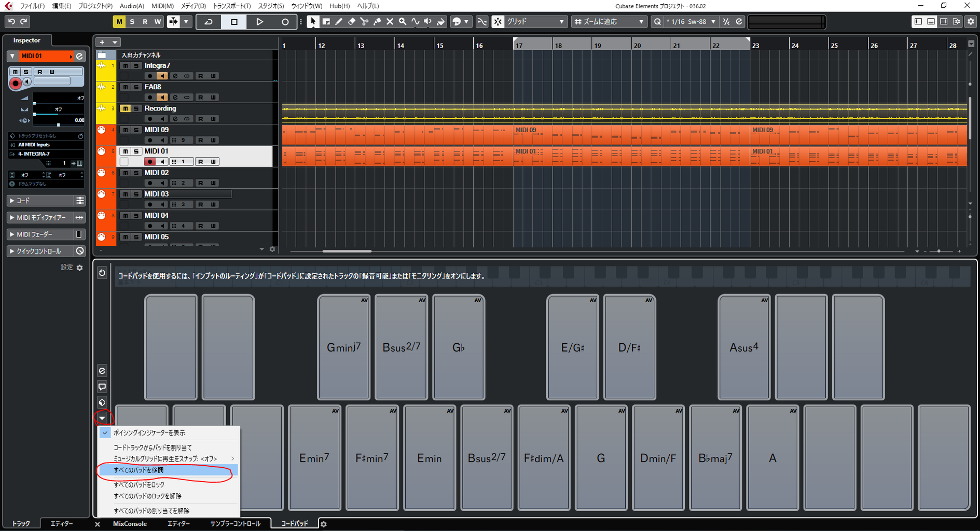Select the Split scissors tool
Viewport: 980px width, 531px height.
pos(364,22)
